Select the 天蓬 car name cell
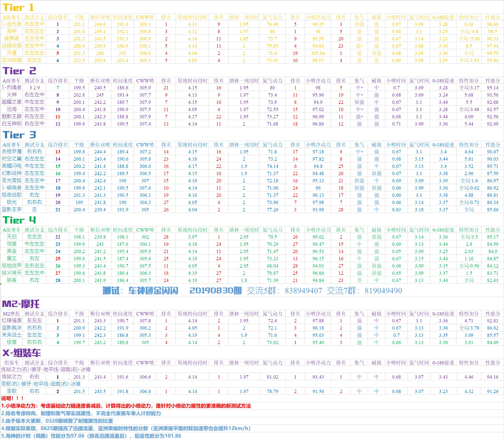Screen dimensions: 504x439 point(12,53)
